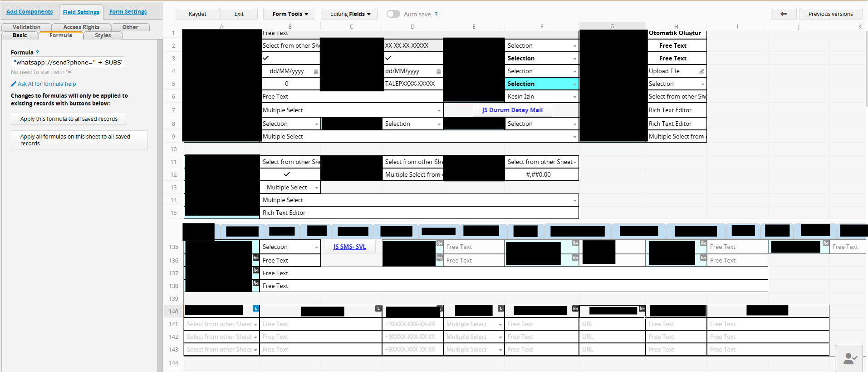The image size is (868, 372).
Task: Click the paperclip icon in Upload File
Action: tap(701, 71)
